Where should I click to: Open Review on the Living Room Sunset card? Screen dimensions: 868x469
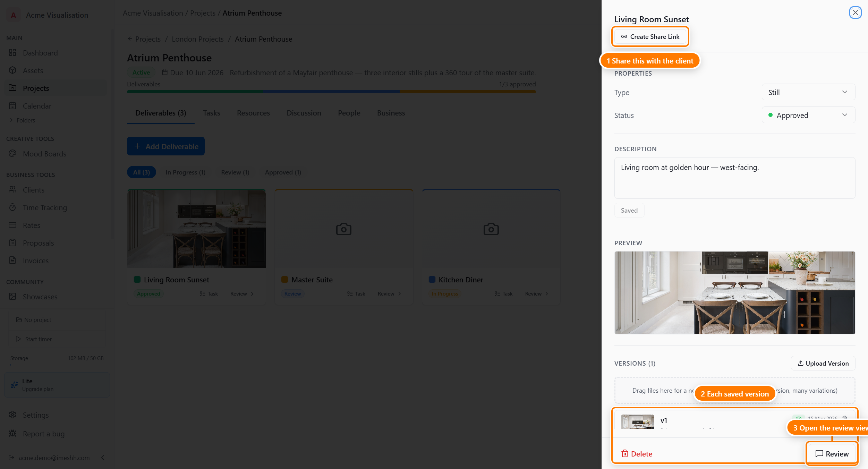click(242, 294)
